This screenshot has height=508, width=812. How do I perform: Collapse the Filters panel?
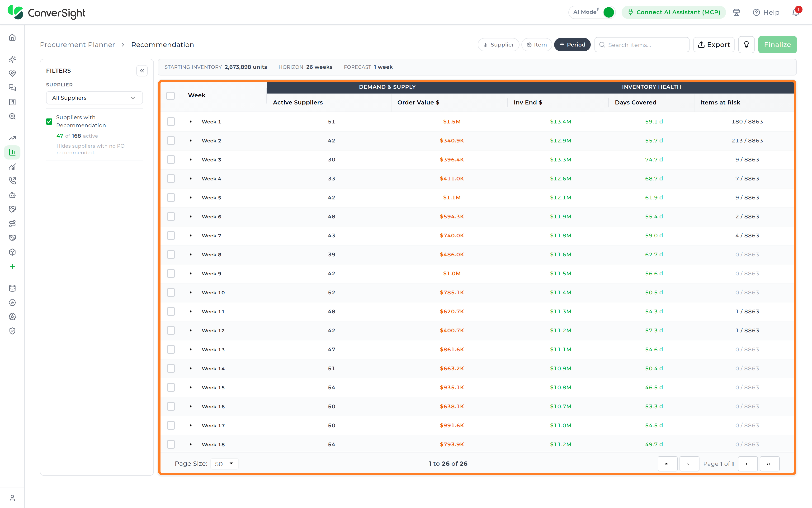point(142,71)
